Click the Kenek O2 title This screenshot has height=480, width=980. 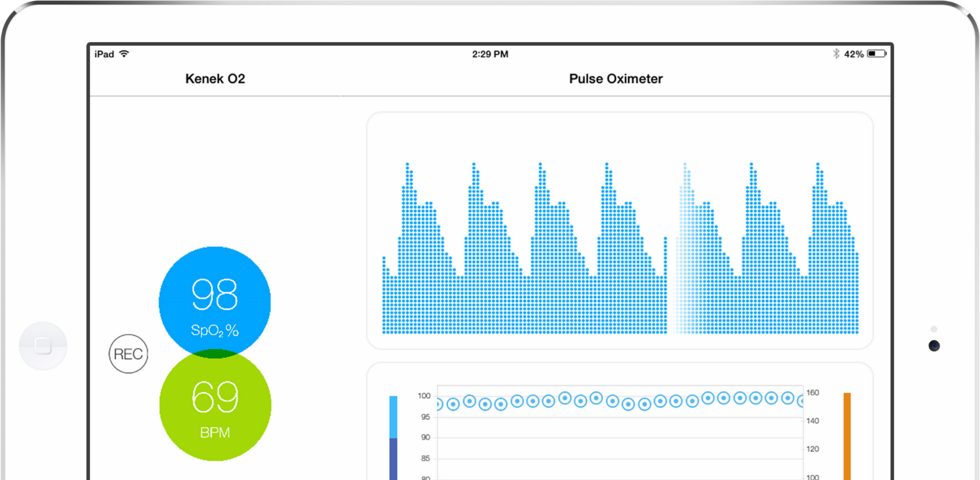215,78
